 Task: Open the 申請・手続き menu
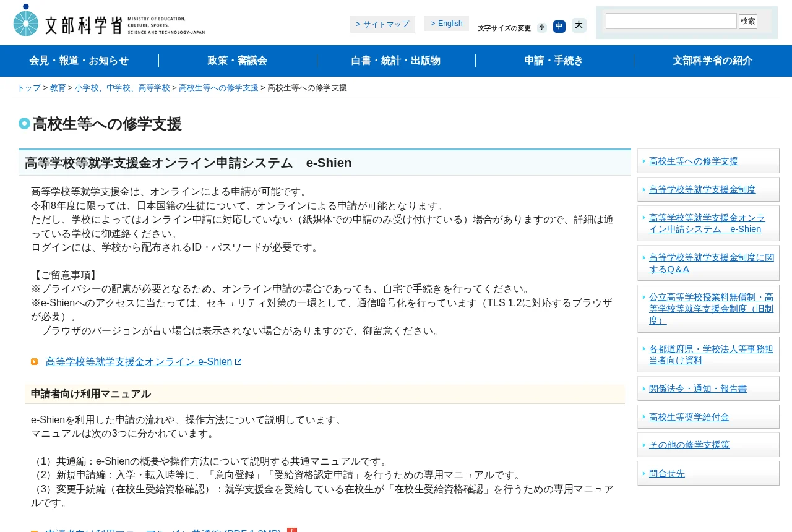[554, 61]
